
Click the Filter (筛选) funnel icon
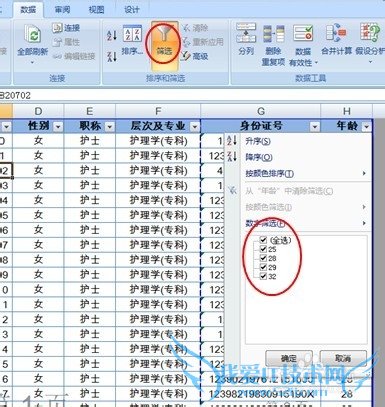coord(164,34)
